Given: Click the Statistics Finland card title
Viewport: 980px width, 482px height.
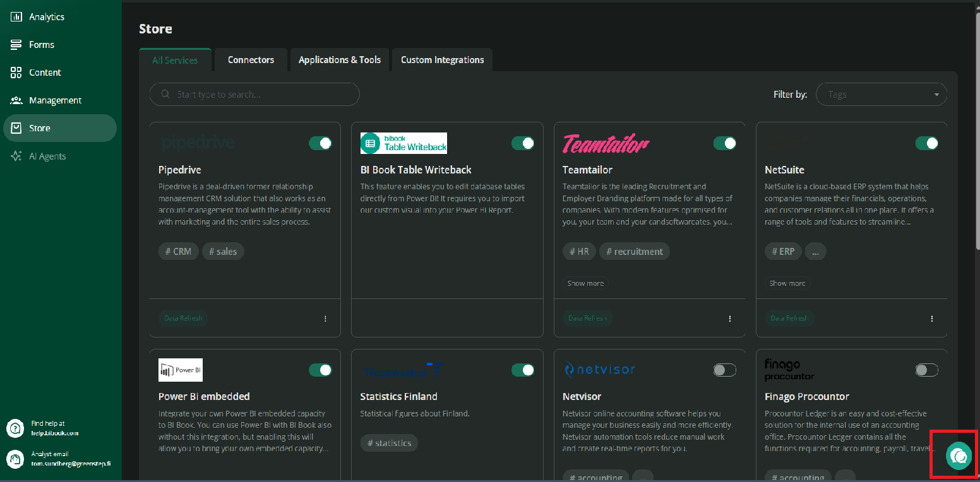Looking at the screenshot, I should click(x=398, y=396).
